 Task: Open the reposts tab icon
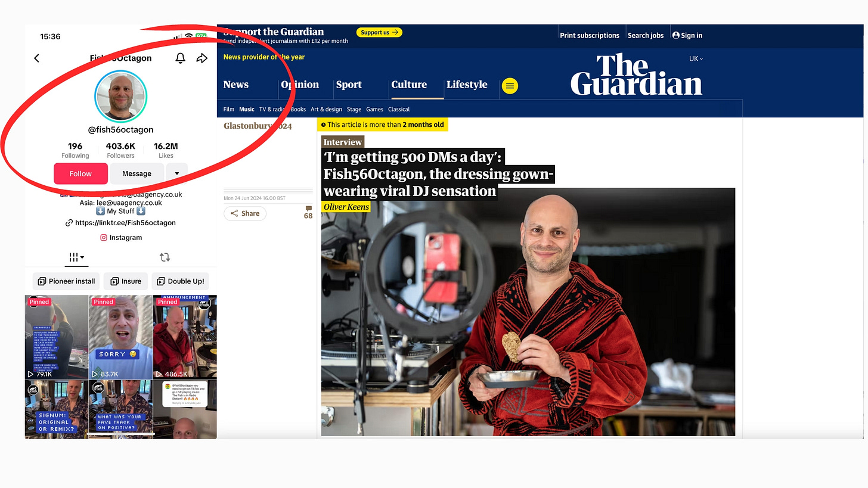165,257
